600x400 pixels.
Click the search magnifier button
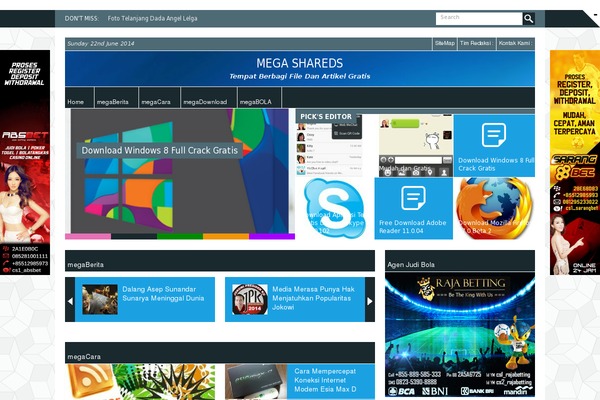pyautogui.click(x=528, y=18)
